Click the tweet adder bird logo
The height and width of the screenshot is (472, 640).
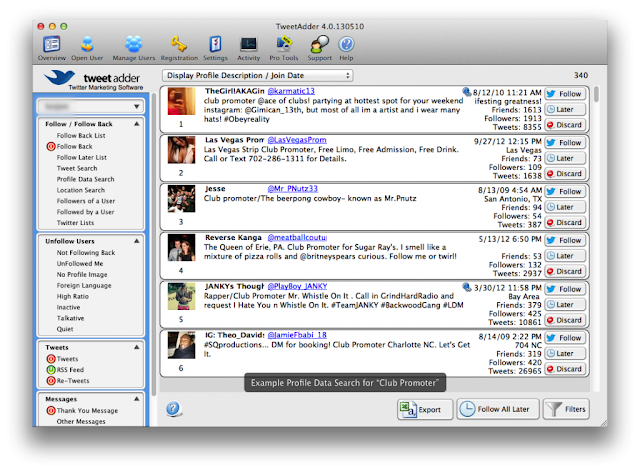pyautogui.click(x=60, y=77)
